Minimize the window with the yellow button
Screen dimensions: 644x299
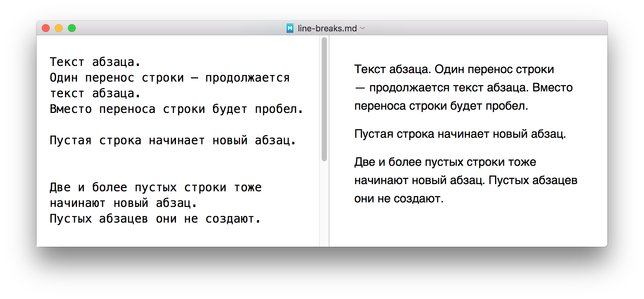(59, 28)
